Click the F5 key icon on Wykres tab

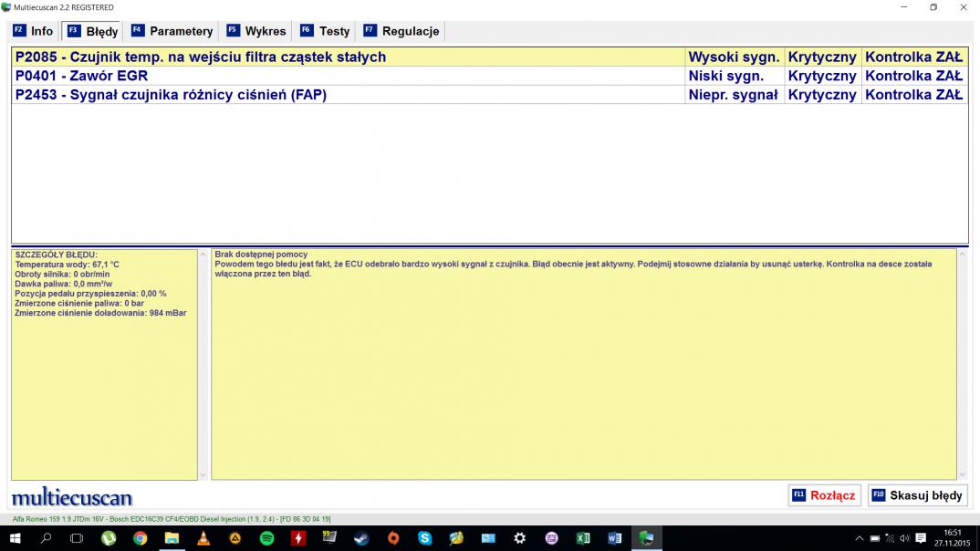pyautogui.click(x=233, y=30)
